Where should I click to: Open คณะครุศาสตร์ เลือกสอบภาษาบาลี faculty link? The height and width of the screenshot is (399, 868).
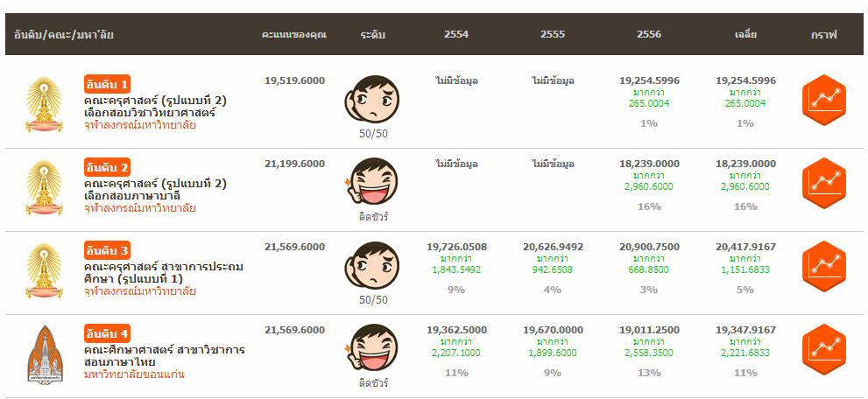tap(155, 189)
